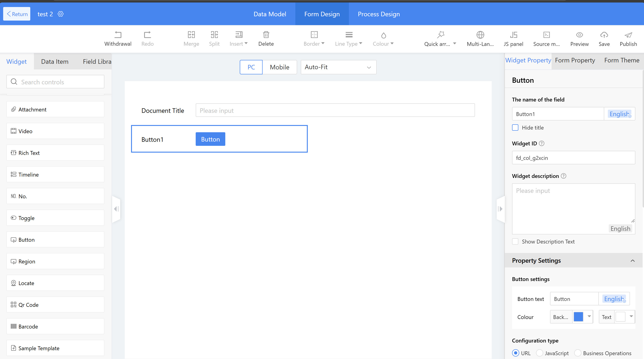Enable the Hide title checkbox
This screenshot has width=644, height=359.
click(x=515, y=128)
